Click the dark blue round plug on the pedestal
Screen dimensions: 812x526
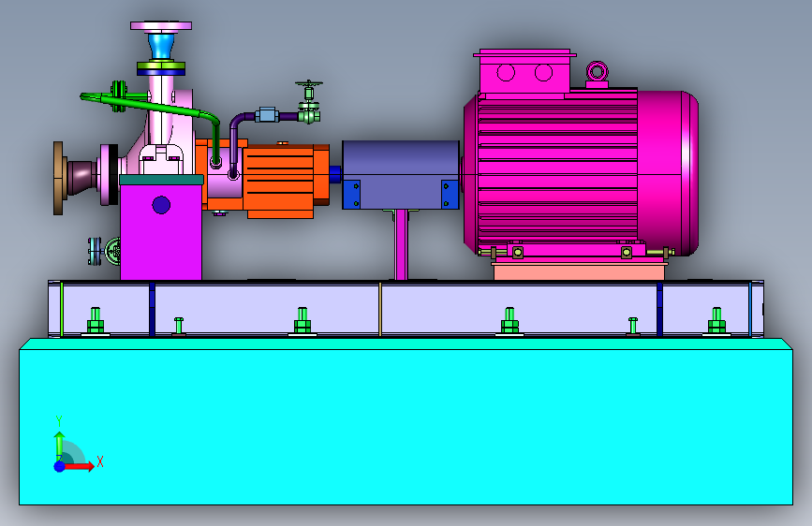161,205
